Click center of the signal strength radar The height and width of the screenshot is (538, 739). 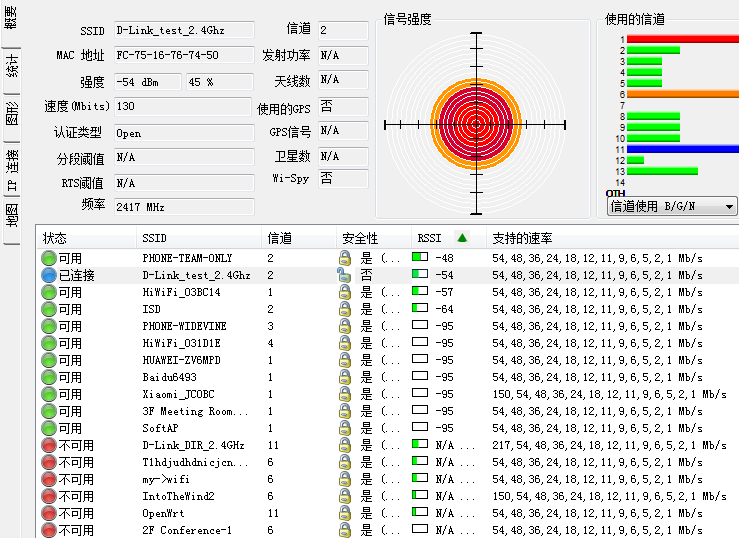pos(477,124)
